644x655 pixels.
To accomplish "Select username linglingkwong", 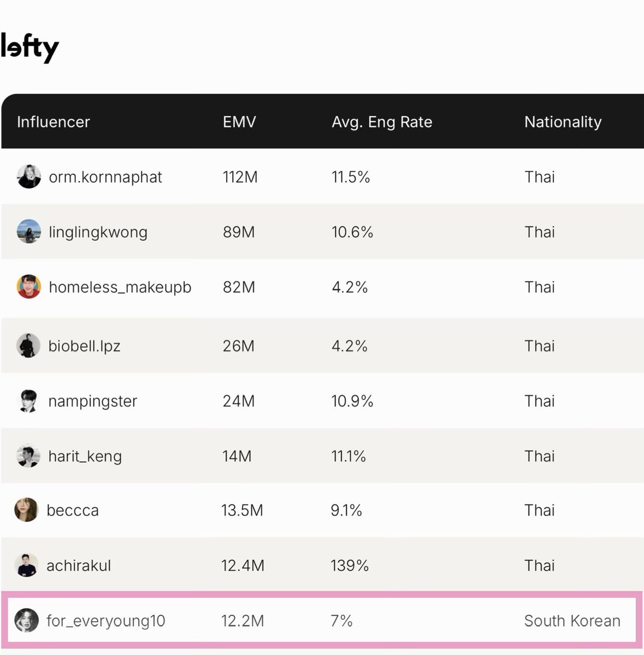I will (x=98, y=233).
